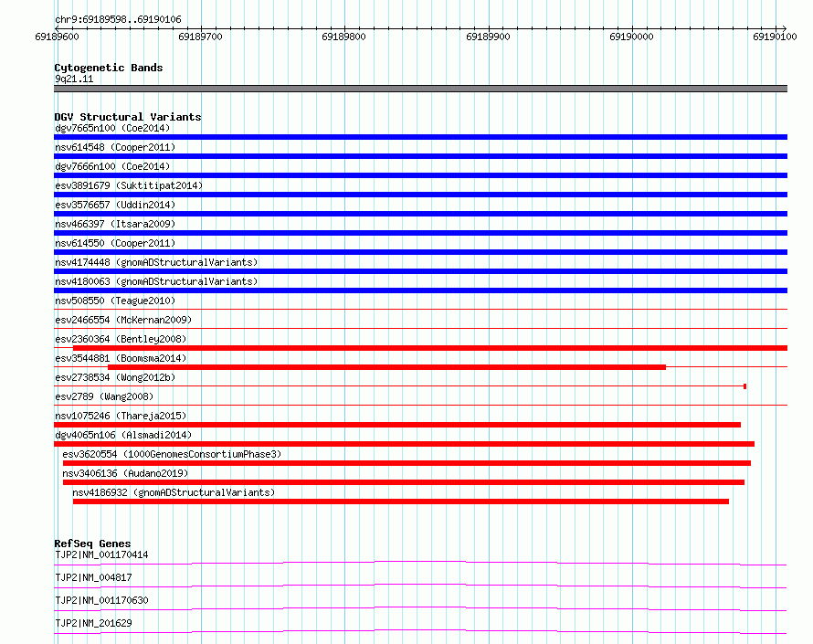Click the blue bar below nsv614548 (Cooper2011)
813x644 pixels.
pyautogui.click(x=420, y=156)
